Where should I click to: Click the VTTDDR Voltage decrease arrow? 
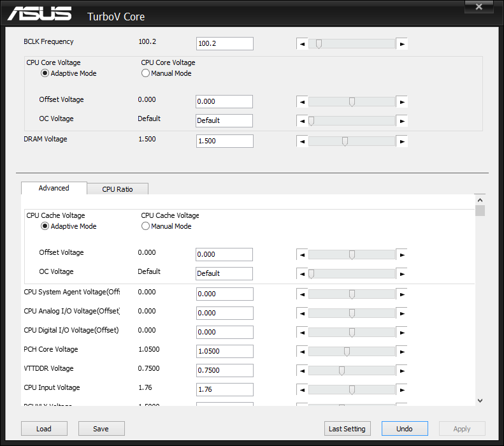[303, 371]
